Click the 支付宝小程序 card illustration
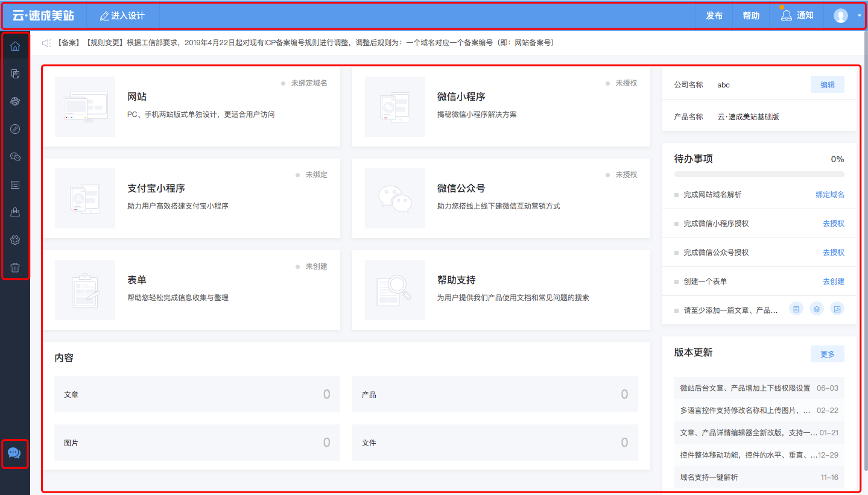The image size is (868, 495). tap(85, 198)
